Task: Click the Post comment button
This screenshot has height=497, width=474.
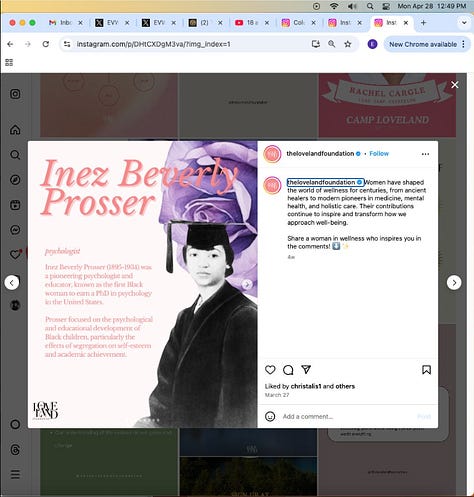Action: tap(424, 417)
